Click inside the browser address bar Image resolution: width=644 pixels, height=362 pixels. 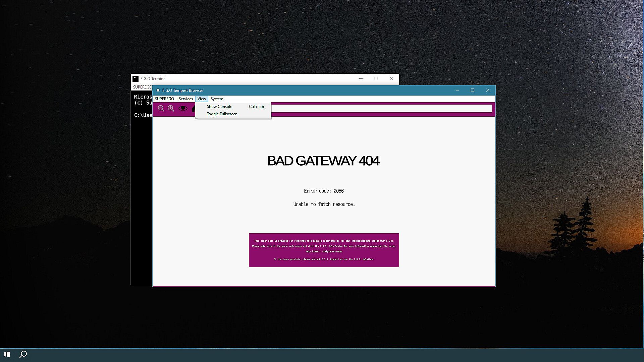[x=381, y=108]
